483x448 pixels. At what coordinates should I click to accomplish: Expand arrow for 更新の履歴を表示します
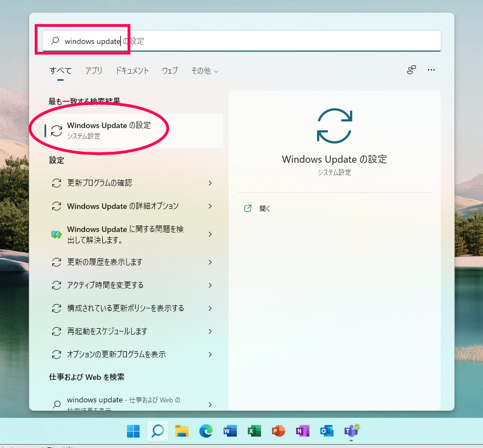(x=210, y=262)
